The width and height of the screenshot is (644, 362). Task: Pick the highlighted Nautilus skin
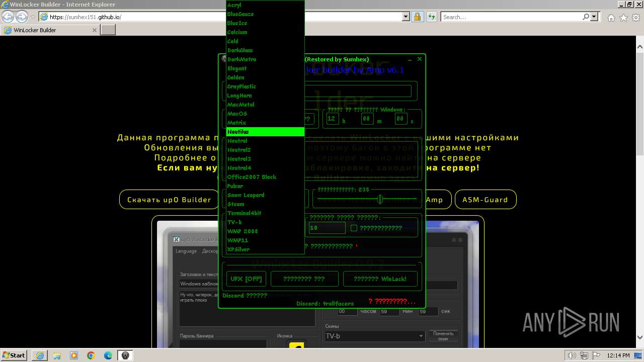265,132
